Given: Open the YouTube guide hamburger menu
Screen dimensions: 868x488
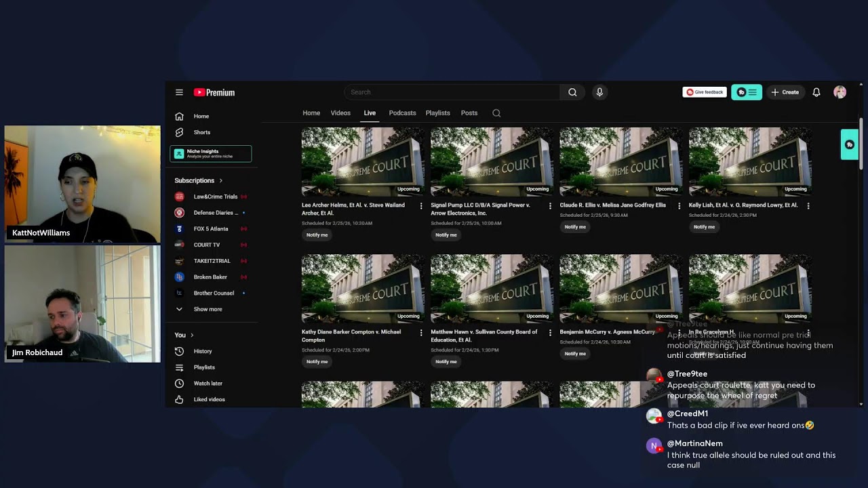Looking at the screenshot, I should 179,92.
